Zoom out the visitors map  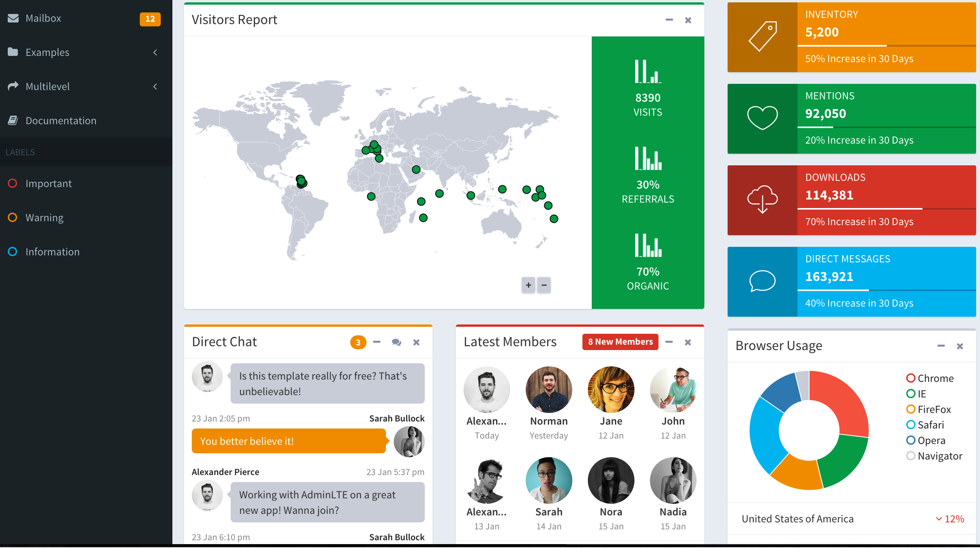pos(544,285)
